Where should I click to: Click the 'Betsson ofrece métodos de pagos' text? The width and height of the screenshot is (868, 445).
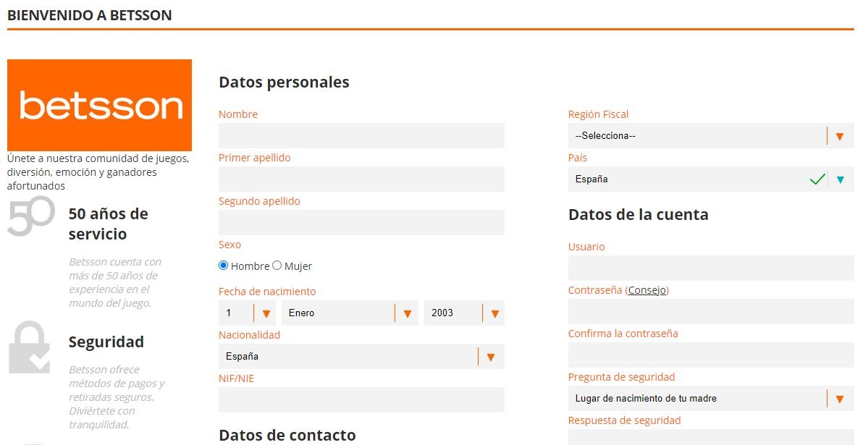117,397
